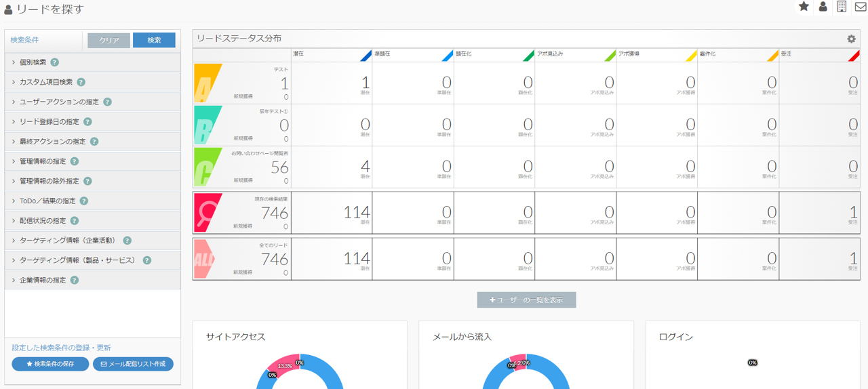The width and height of the screenshot is (868, 389).
Task: Click ユーザーの一覧を表示 button
Action: 526,300
